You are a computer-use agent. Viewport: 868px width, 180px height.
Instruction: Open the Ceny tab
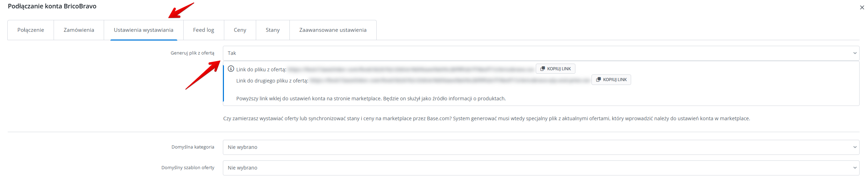click(x=240, y=30)
